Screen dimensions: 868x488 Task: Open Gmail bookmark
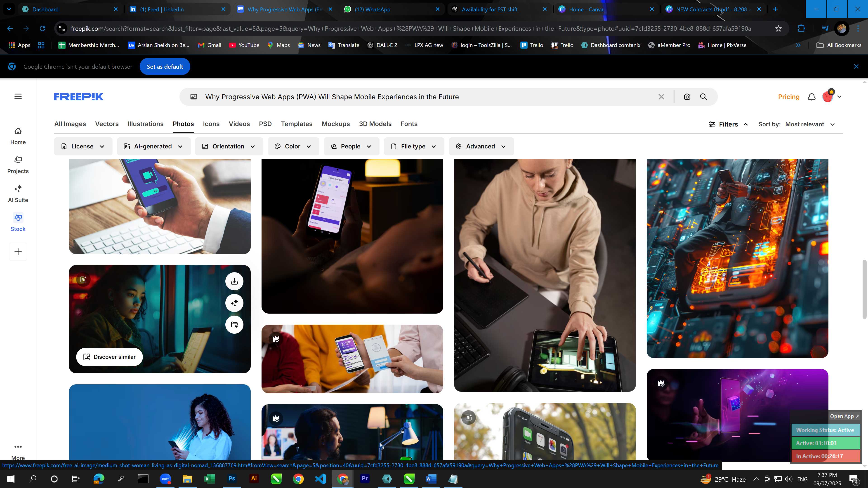(x=209, y=45)
